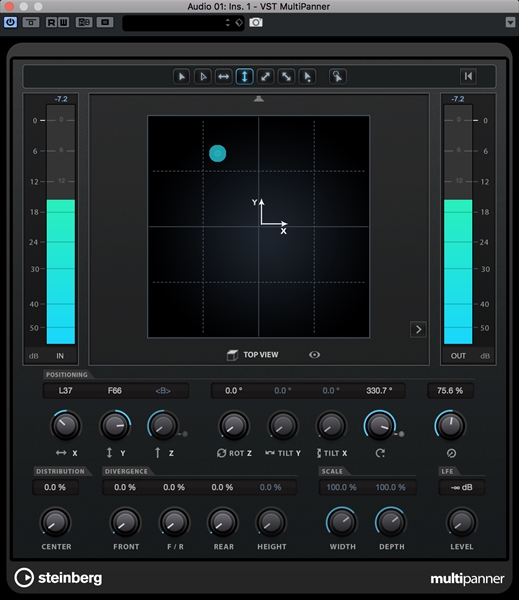Click the REAR divergence knob
This screenshot has height=600, width=519.
[223, 522]
